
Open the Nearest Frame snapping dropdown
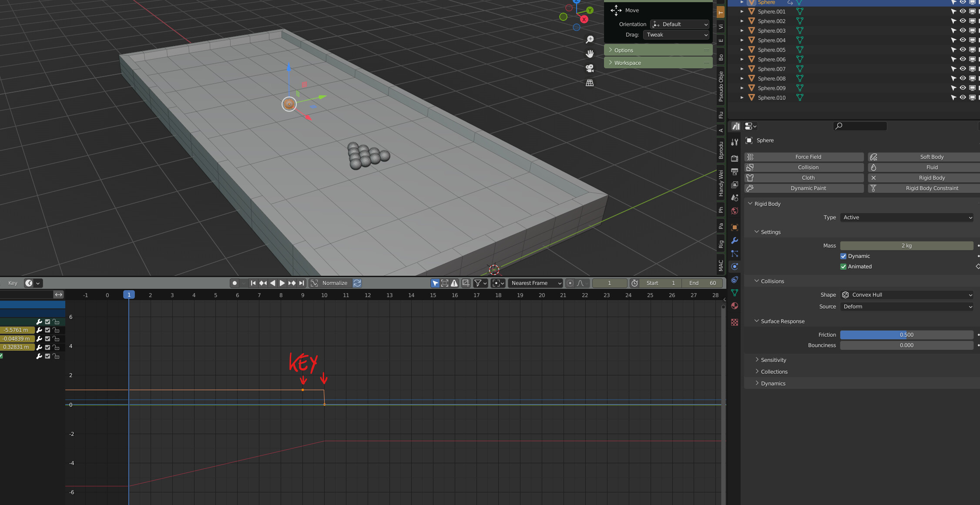point(535,283)
